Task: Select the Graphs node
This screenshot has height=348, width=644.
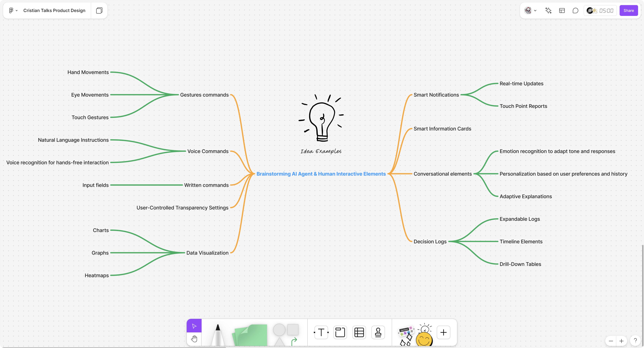Action: 100,253
